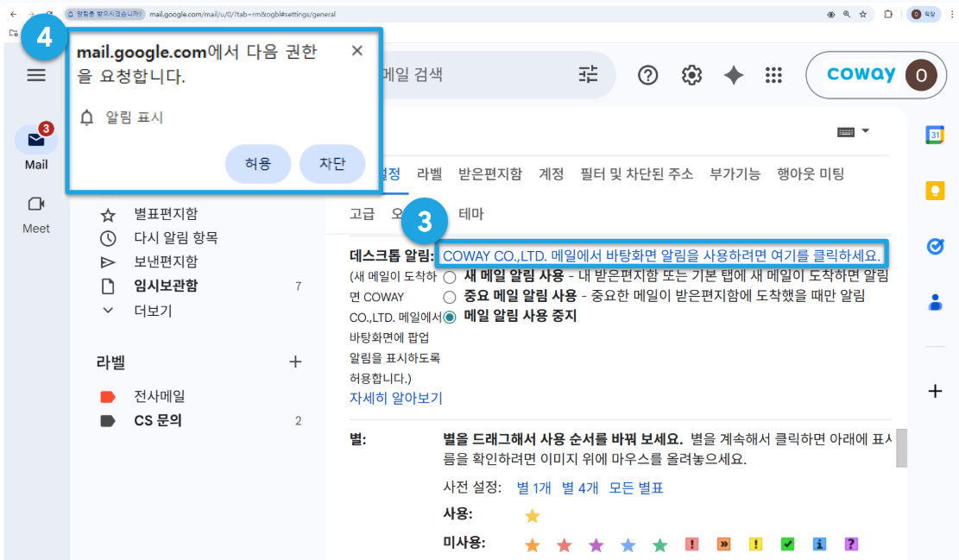Close the notification permission popup
The image size is (959, 560).
357,51
